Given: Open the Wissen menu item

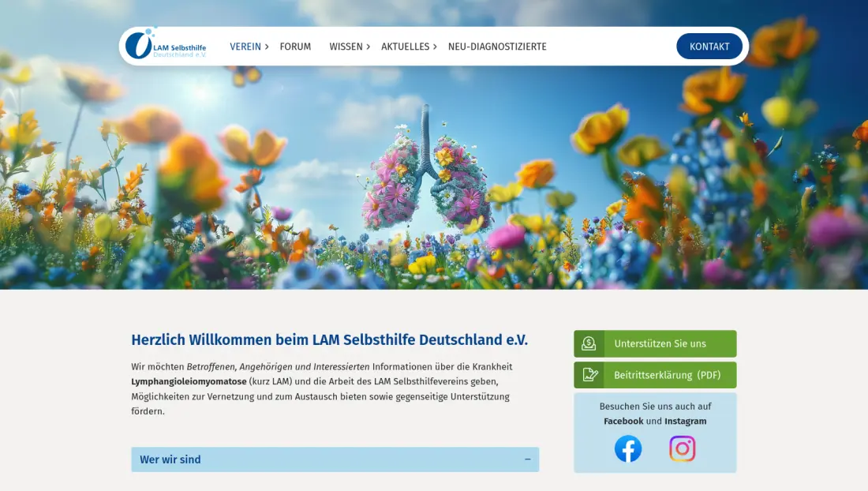Looking at the screenshot, I should 346,47.
